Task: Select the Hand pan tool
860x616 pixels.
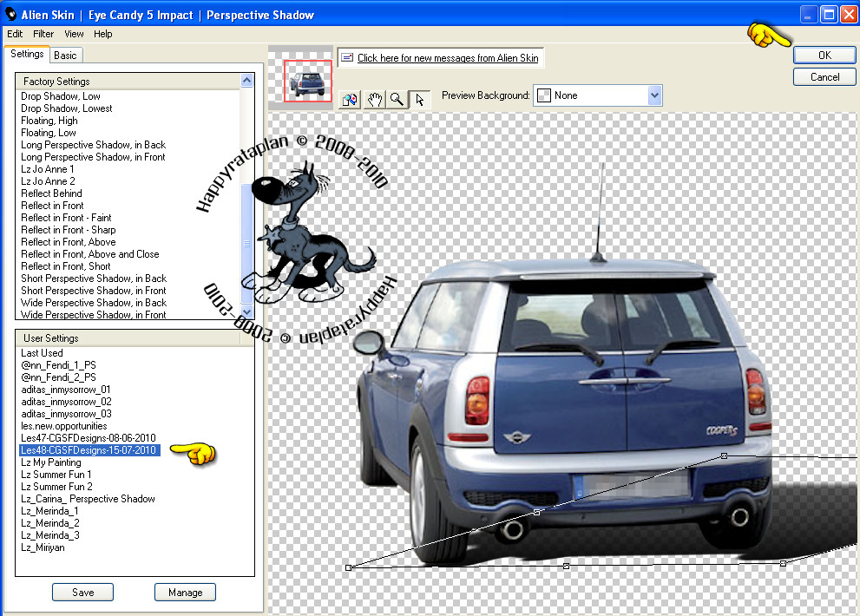Action: tap(374, 99)
